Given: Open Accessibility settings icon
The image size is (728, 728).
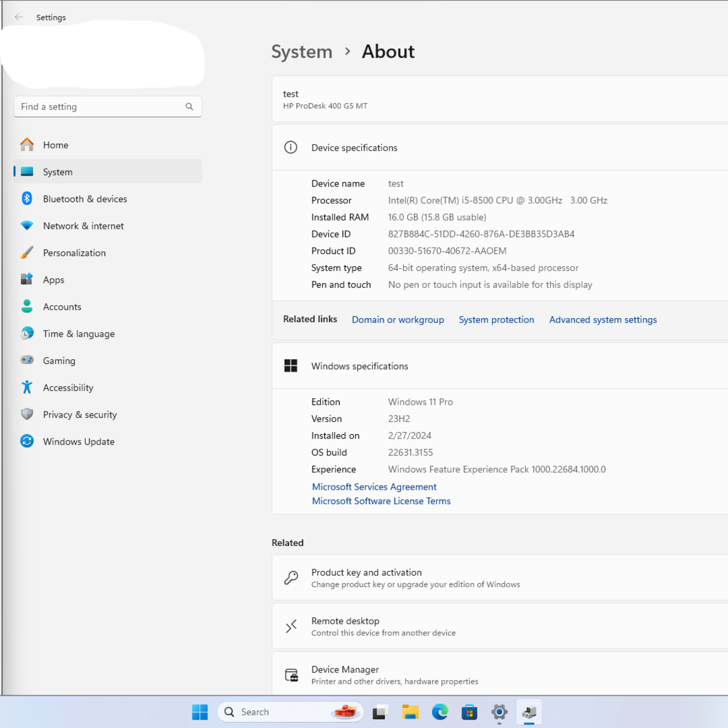Looking at the screenshot, I should point(27,387).
